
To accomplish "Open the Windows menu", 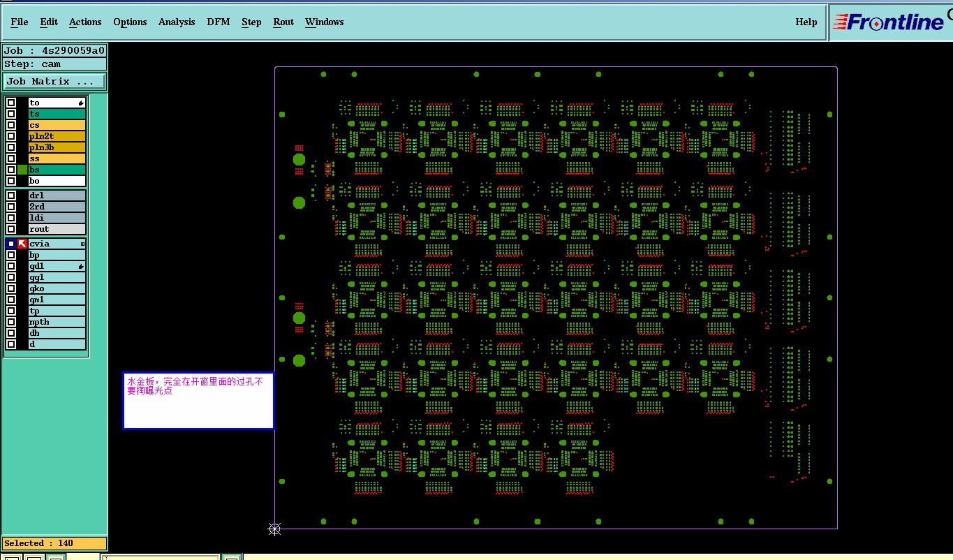I will (x=325, y=22).
